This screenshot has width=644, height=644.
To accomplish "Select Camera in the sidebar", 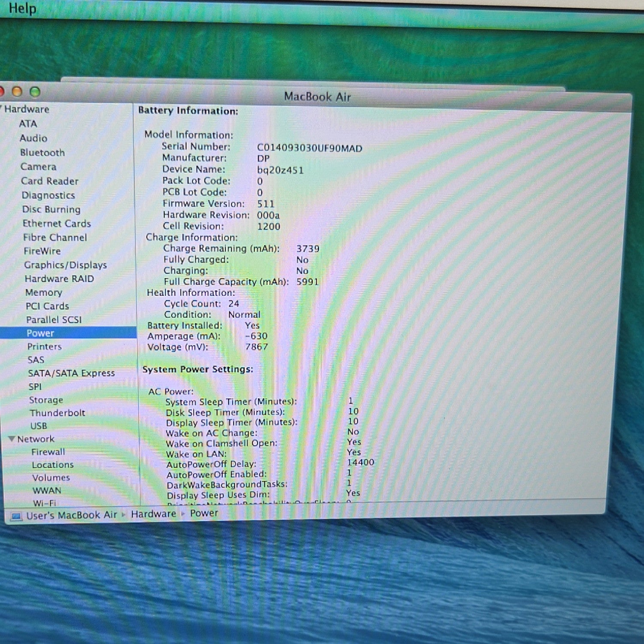I will click(38, 167).
